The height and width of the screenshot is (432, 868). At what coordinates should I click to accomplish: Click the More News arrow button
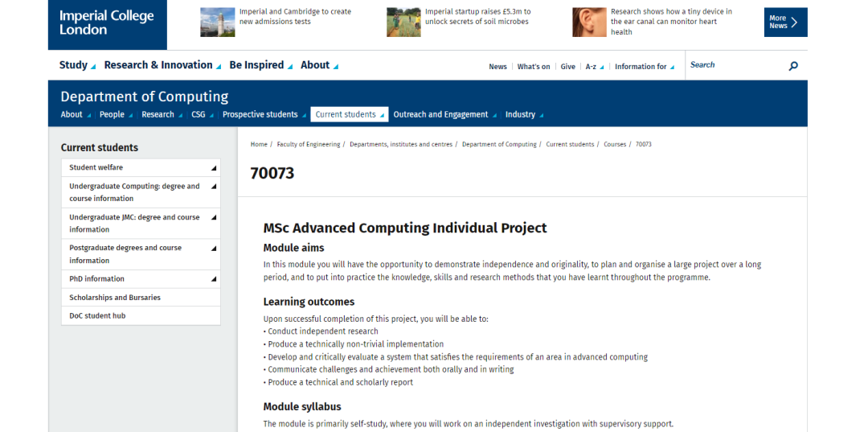click(x=785, y=23)
